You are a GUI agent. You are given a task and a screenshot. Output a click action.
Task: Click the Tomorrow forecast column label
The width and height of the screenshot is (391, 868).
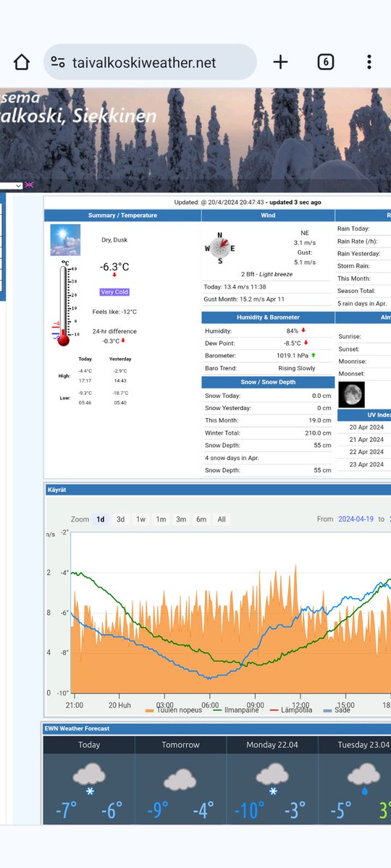(x=180, y=744)
